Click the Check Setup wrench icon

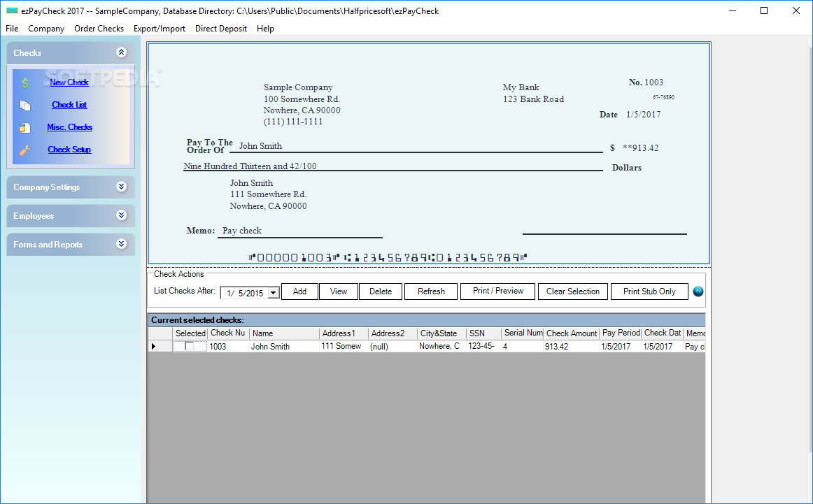[x=25, y=150]
